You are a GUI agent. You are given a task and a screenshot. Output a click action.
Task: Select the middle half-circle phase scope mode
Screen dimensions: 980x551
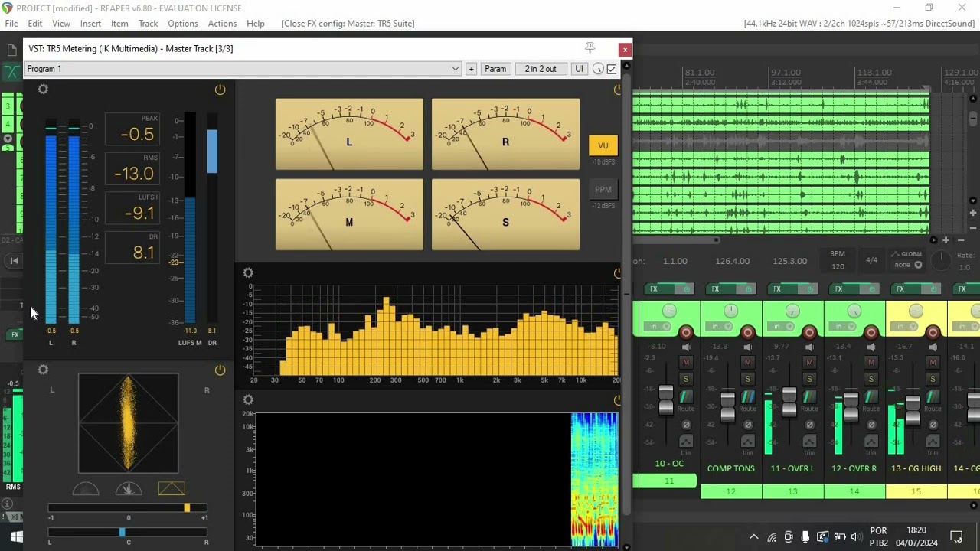pyautogui.click(x=129, y=489)
